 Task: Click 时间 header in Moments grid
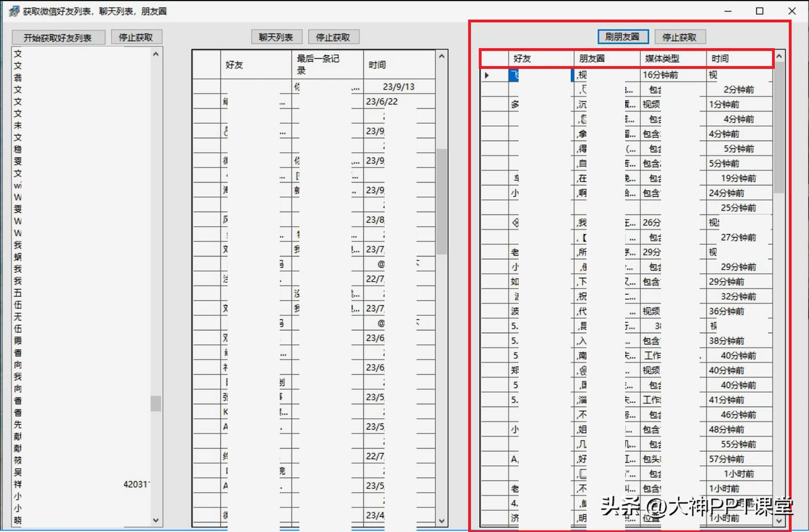point(739,59)
